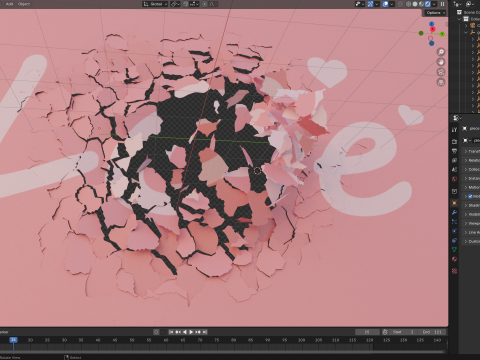This screenshot has width=480, height=360.
Task: Select the orange Object properties tab
Action: point(454,203)
